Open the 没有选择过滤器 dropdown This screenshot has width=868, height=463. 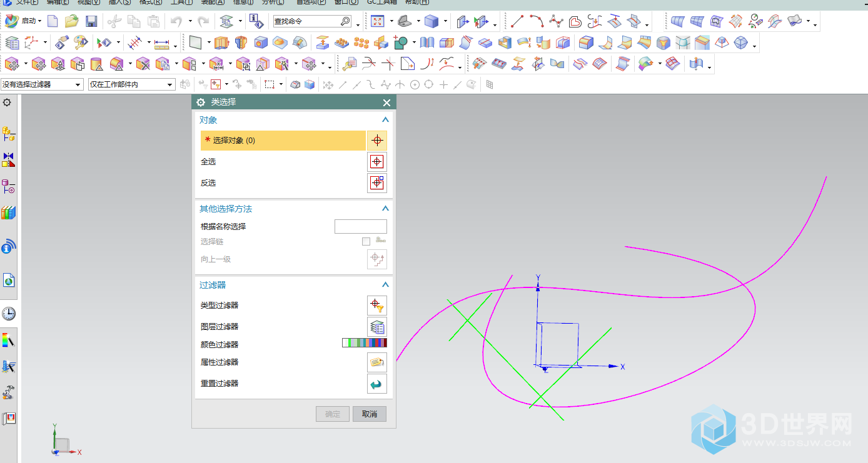point(42,84)
